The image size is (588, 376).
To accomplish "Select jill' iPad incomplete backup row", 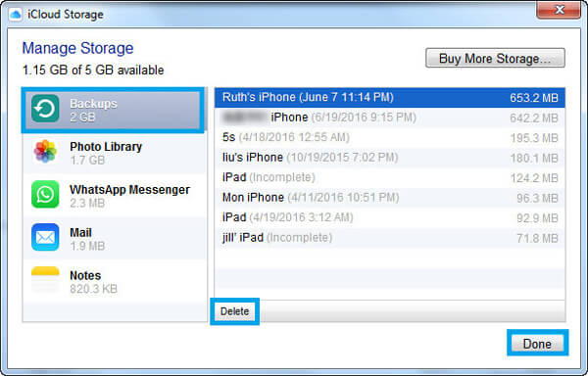I will coord(390,238).
